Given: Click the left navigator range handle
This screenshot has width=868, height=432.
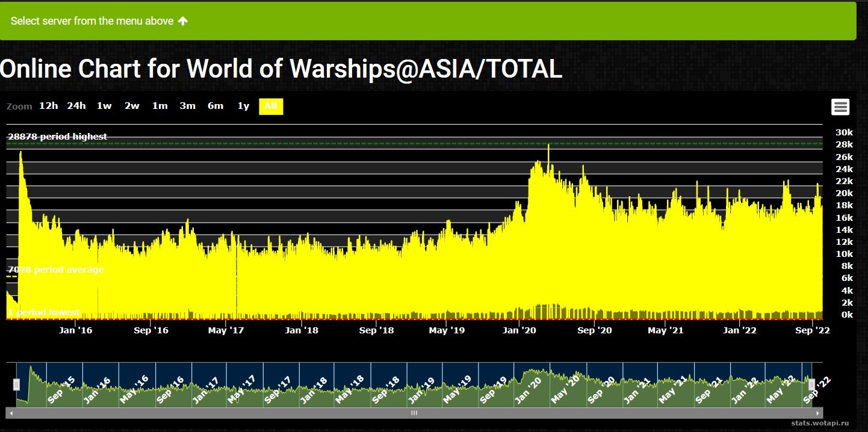Looking at the screenshot, I should click(x=16, y=384).
